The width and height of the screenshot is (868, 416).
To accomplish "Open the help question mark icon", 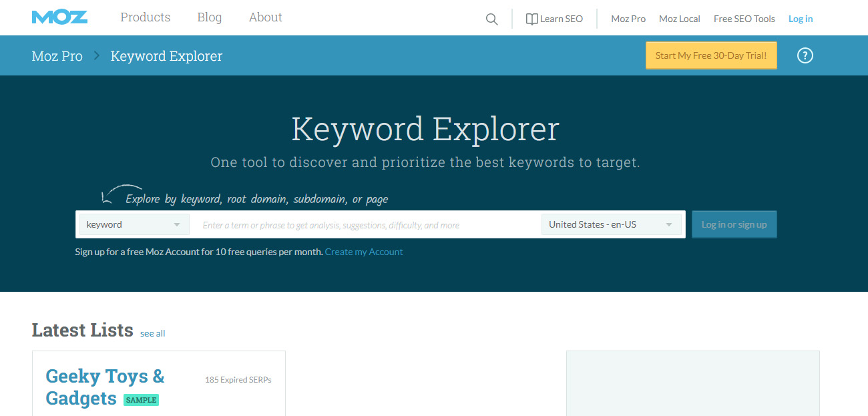I will tap(805, 55).
